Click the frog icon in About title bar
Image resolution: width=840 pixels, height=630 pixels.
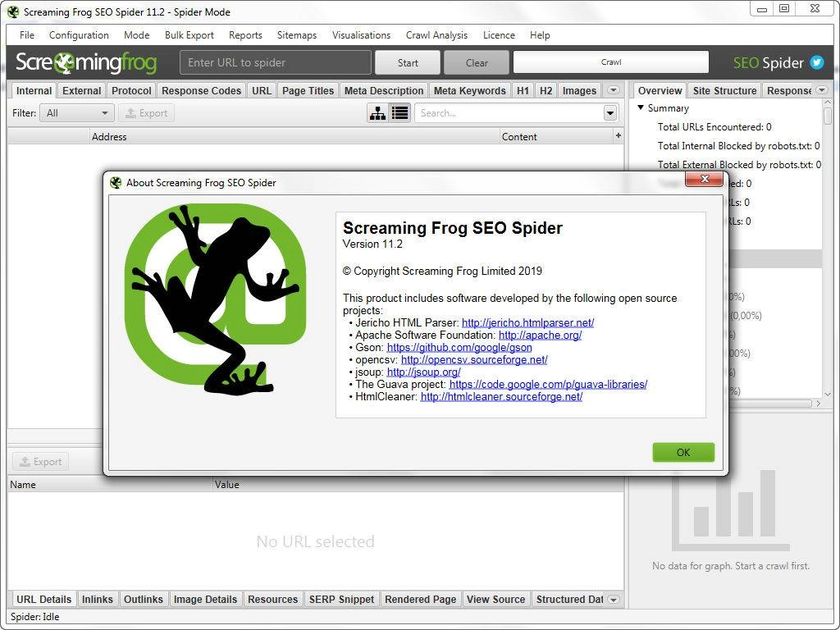pos(116,182)
